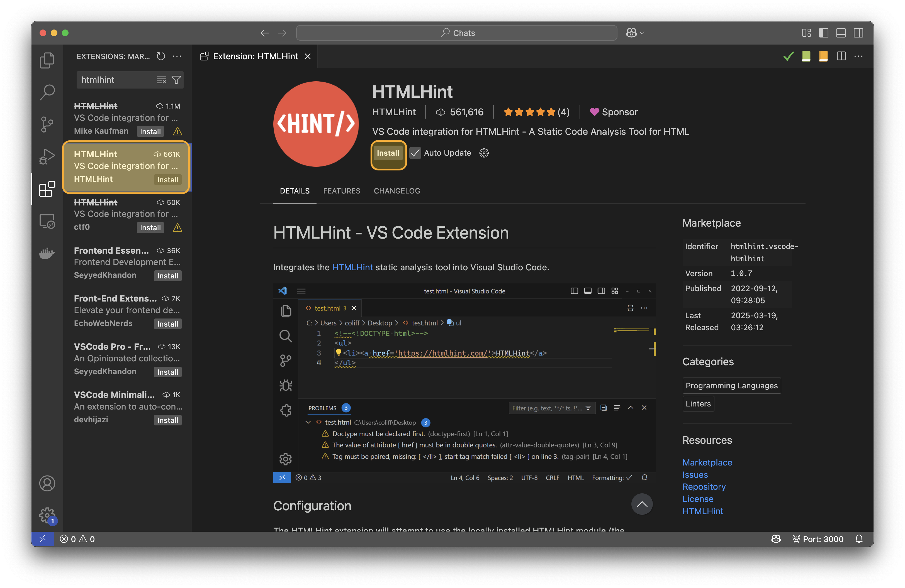Click the Chats command center search
This screenshot has width=905, height=588.
tap(456, 33)
